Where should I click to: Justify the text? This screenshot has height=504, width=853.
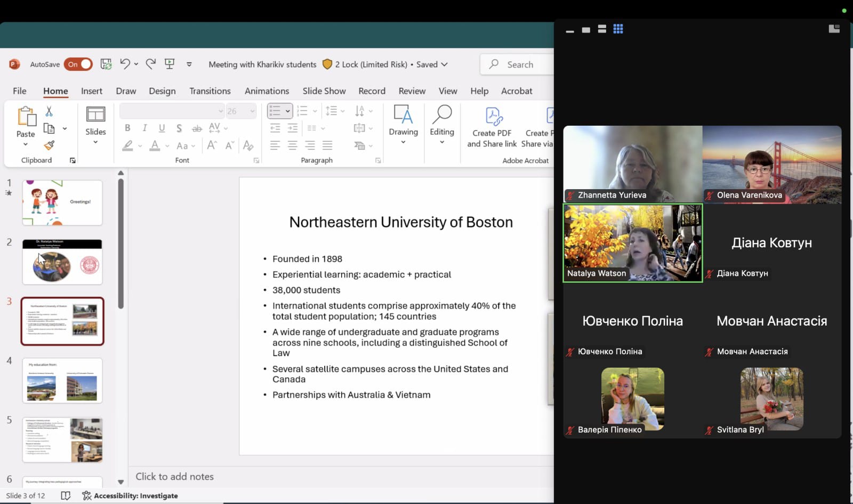327,145
